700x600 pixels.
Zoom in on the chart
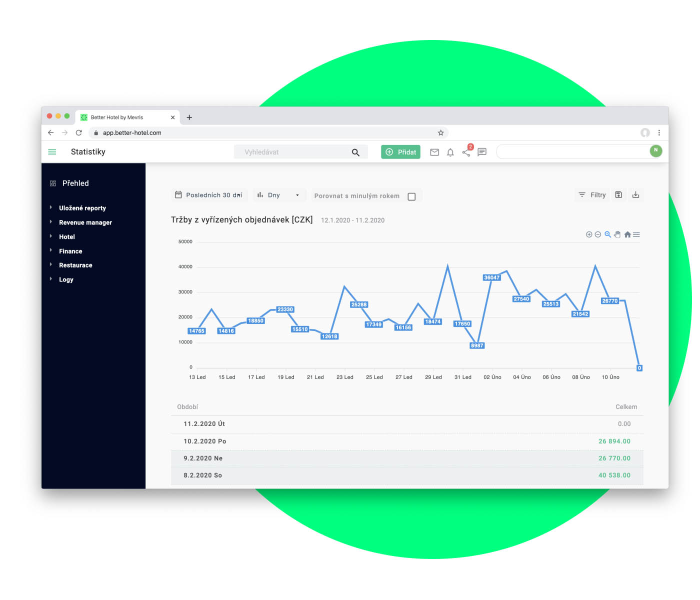pyautogui.click(x=589, y=234)
